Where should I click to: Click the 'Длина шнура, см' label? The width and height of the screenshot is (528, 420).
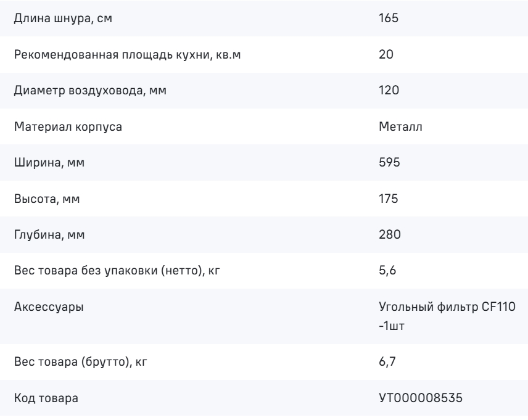(63, 18)
